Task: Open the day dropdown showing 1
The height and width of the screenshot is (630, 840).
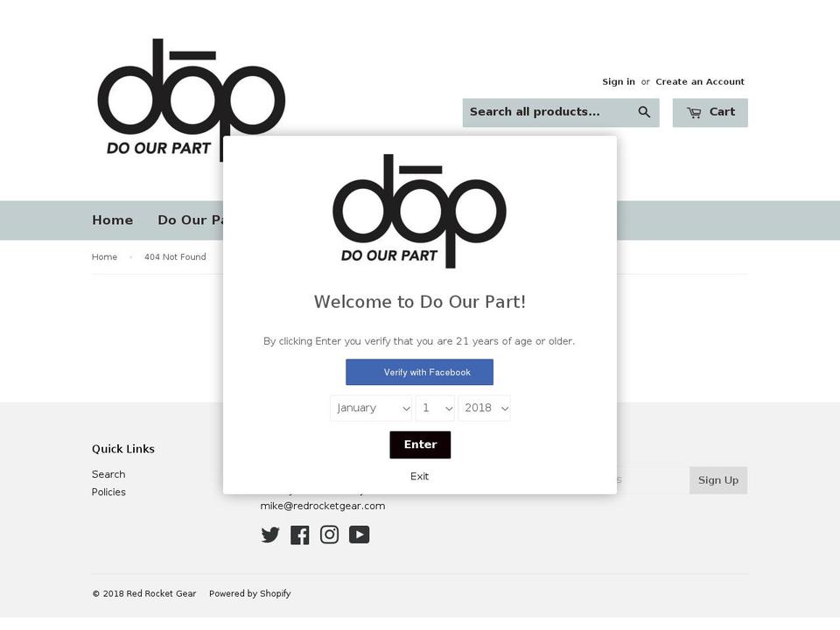Action: [435, 409]
